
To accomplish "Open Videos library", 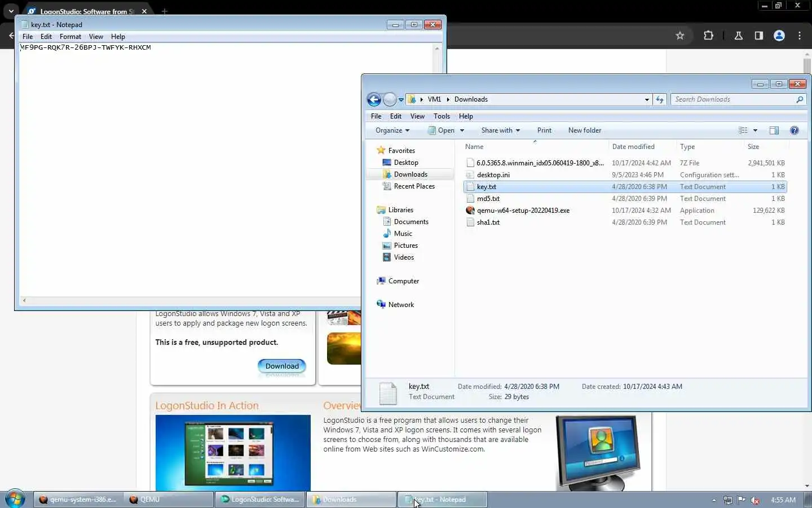I will coord(404,257).
